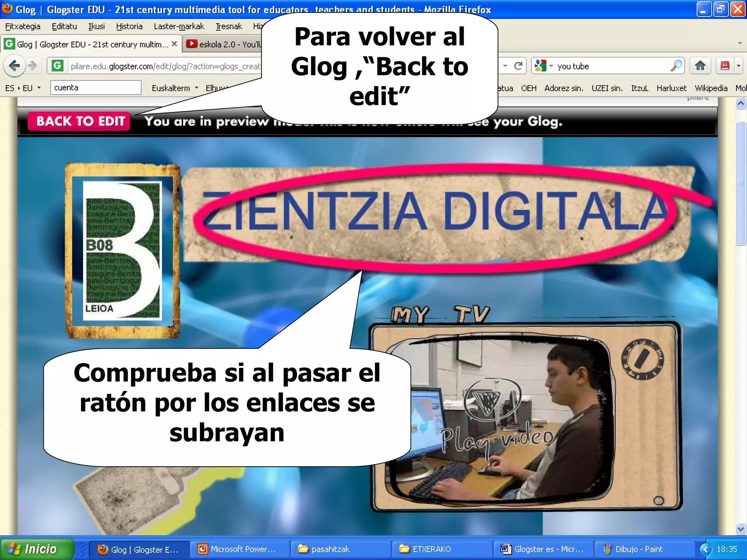Switch to the eskola 2.0 - YouTube tab
747x560 pixels.
(x=223, y=44)
